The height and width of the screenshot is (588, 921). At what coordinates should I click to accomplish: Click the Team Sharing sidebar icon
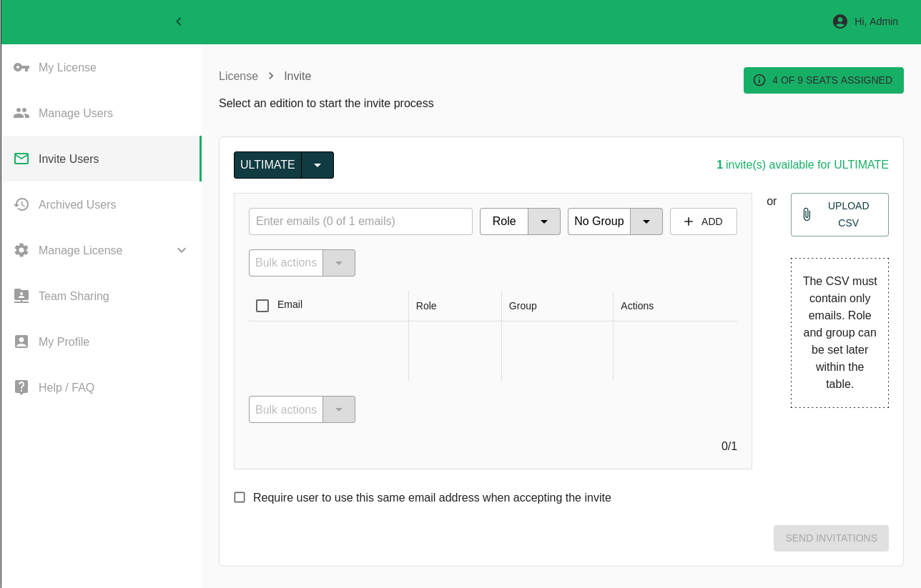point(21,296)
